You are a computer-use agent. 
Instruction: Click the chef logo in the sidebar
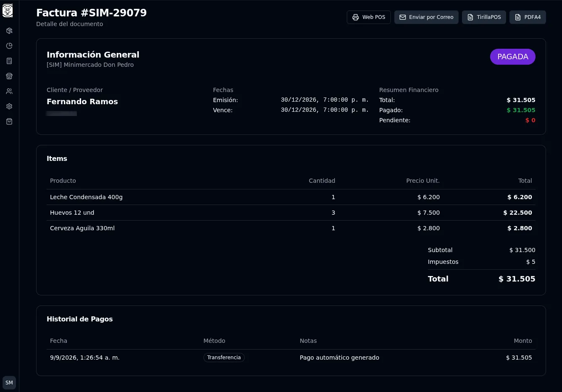[x=8, y=11]
